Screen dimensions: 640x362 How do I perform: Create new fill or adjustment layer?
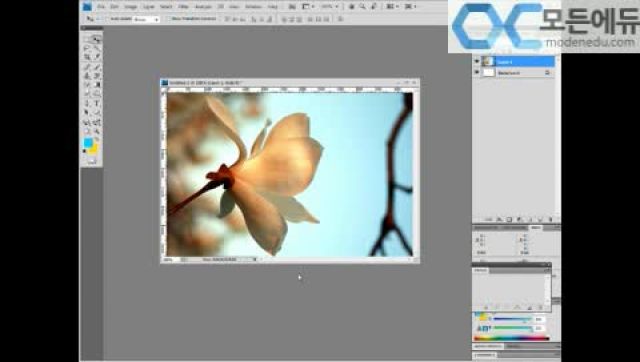pos(519,219)
